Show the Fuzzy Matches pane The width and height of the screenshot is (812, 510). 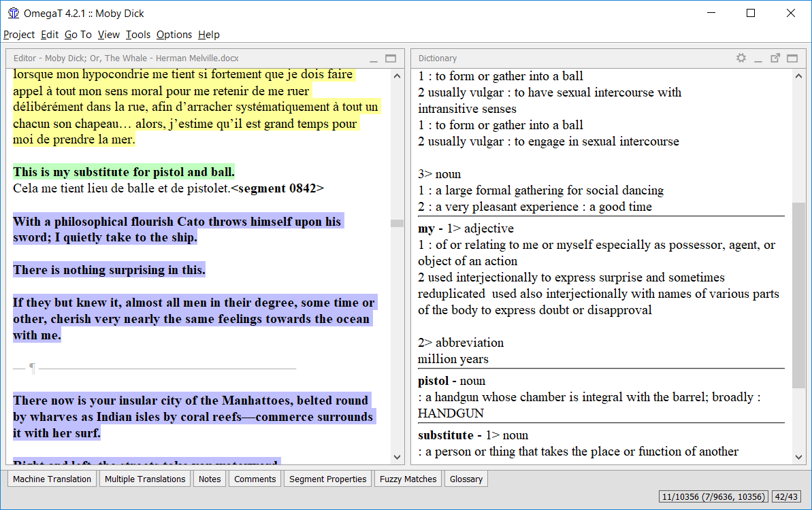click(x=408, y=479)
